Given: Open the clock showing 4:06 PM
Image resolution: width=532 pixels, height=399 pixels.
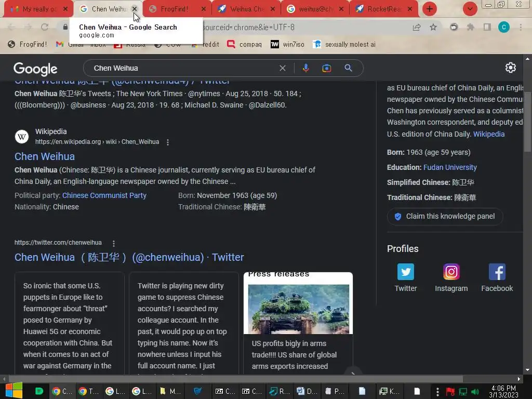Looking at the screenshot, I should [x=503, y=391].
